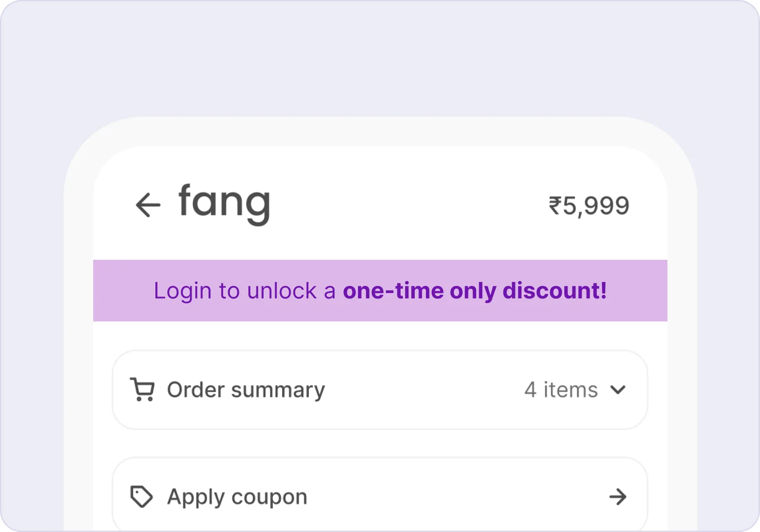This screenshot has height=532, width=760.
Task: Click the Order summary row
Action: point(245,389)
